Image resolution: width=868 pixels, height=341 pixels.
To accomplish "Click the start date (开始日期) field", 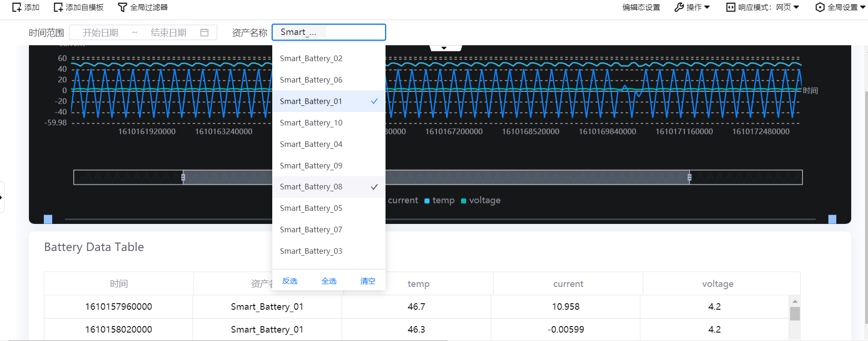I will click(100, 33).
